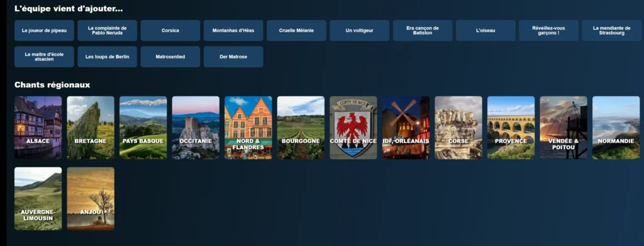The width and height of the screenshot is (644, 246).
Task: Open the Corse cliffs card
Action: click(x=458, y=128)
